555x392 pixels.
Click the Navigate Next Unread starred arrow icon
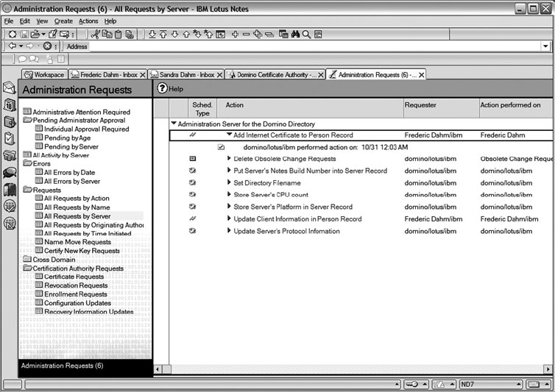coord(197,35)
